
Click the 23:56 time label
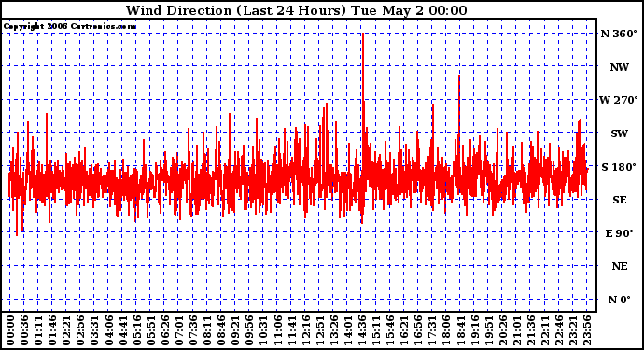587,330
